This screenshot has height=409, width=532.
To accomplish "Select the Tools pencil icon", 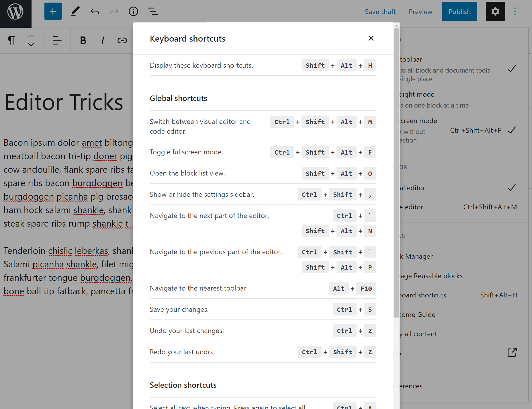I will [x=75, y=11].
